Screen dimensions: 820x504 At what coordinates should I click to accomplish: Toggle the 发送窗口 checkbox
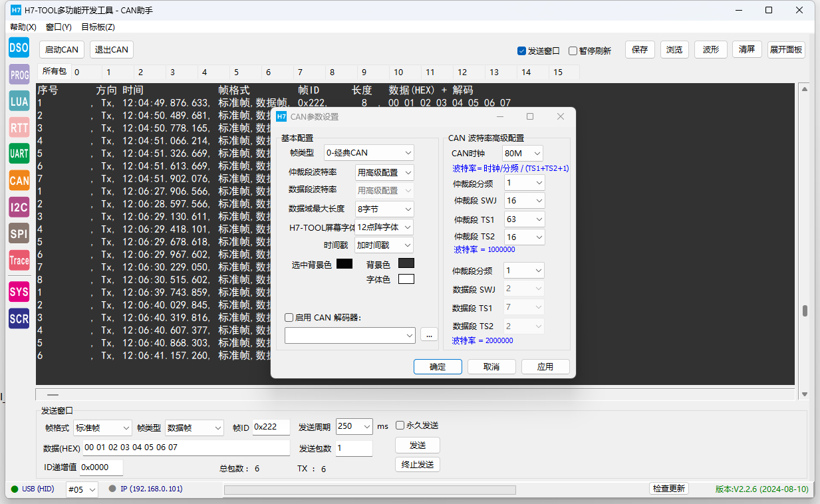click(x=522, y=51)
